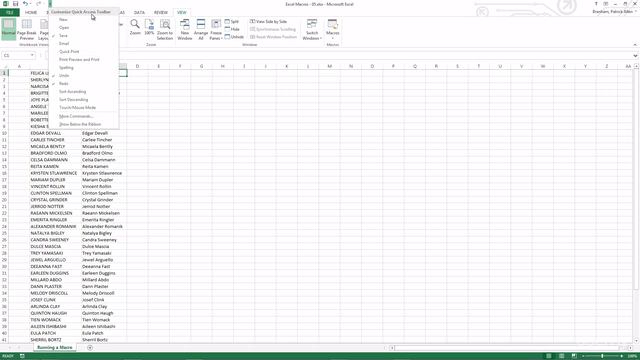Screen dimensions: 640x360
Task: Click the Customize Quick Access Toolbar arrow
Action: click(x=50, y=4)
